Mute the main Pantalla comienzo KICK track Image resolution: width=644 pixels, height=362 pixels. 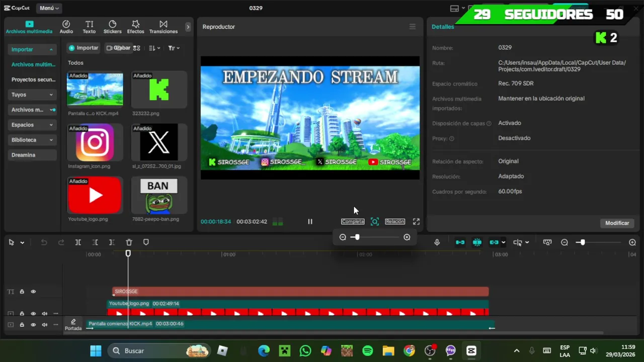click(x=44, y=325)
